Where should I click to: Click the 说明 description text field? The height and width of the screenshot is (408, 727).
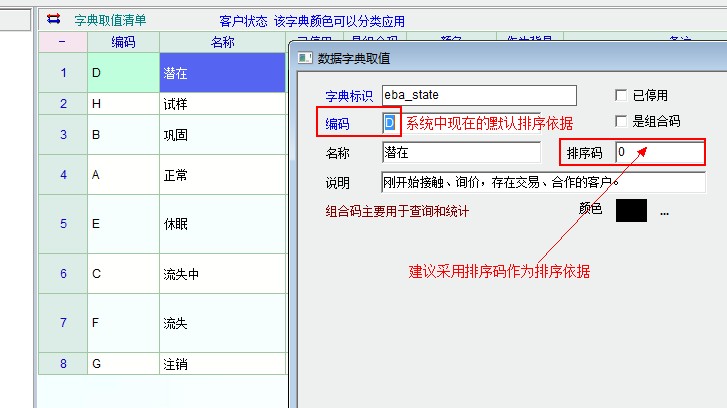click(543, 182)
